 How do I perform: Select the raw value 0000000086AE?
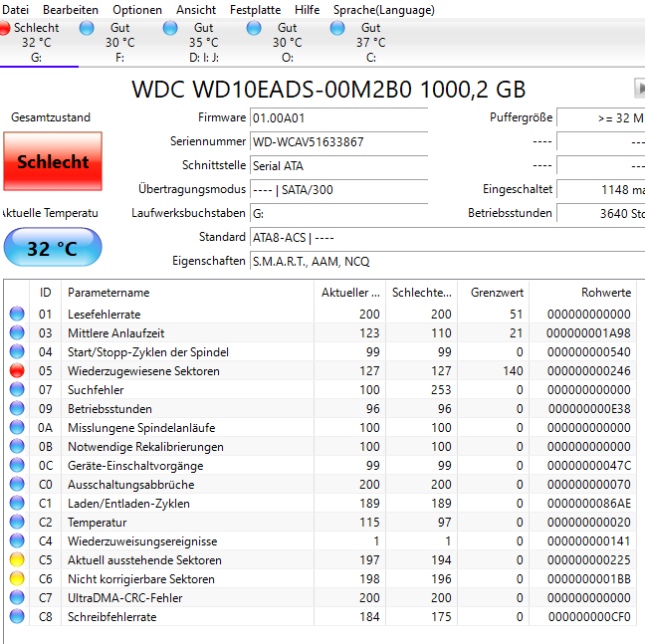click(588, 504)
